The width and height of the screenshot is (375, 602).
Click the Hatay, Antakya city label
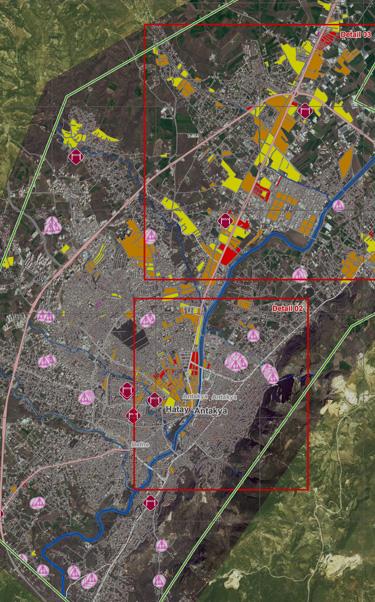[x=196, y=410]
